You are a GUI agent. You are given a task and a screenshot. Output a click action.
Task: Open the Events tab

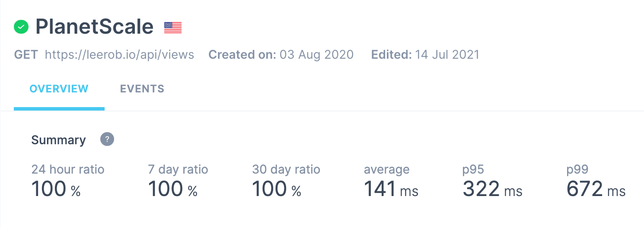(142, 89)
